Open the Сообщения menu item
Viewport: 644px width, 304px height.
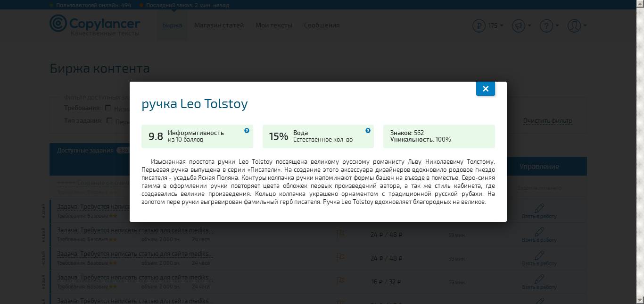(x=322, y=25)
